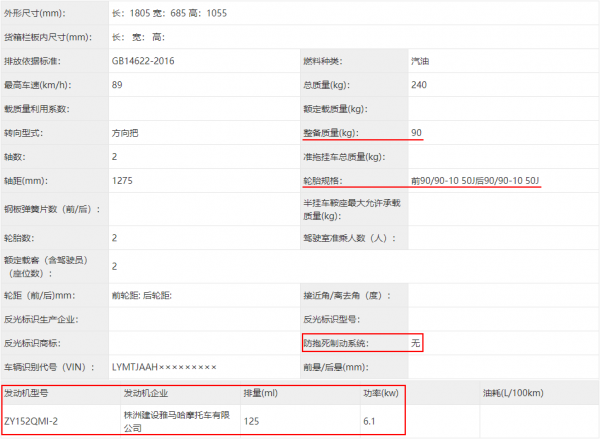Screen dimensions: 600x439
Task: Select the VIN value LYMTJAAH×××××××××
Action: coord(164,367)
